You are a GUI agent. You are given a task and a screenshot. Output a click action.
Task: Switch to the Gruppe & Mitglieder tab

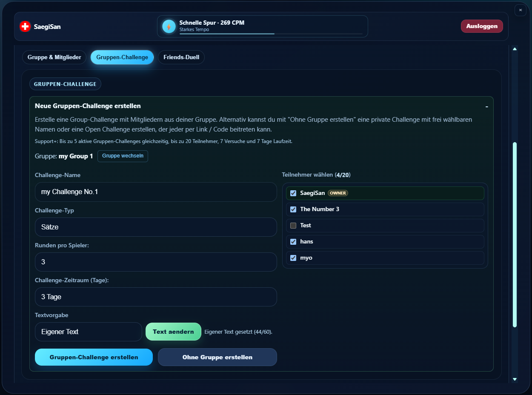tap(54, 57)
